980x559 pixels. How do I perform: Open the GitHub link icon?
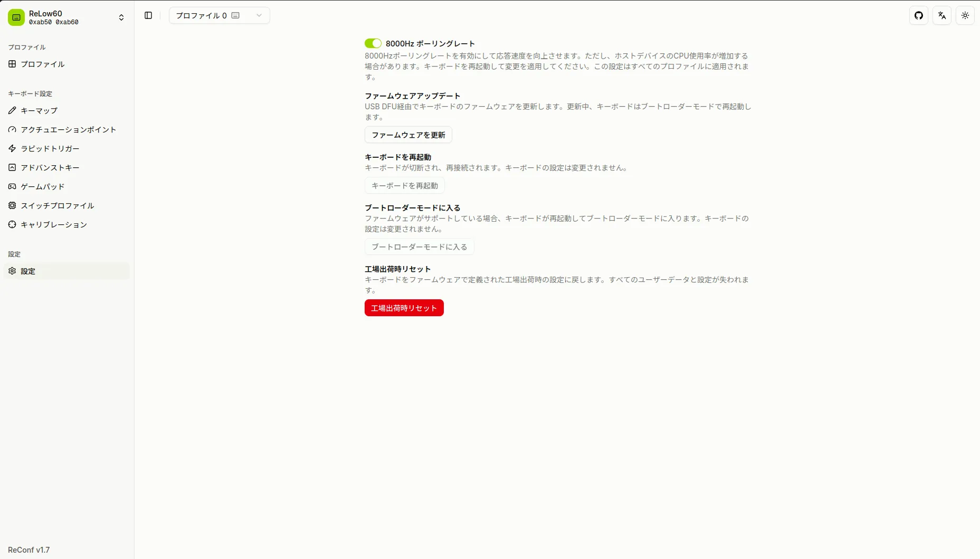919,15
